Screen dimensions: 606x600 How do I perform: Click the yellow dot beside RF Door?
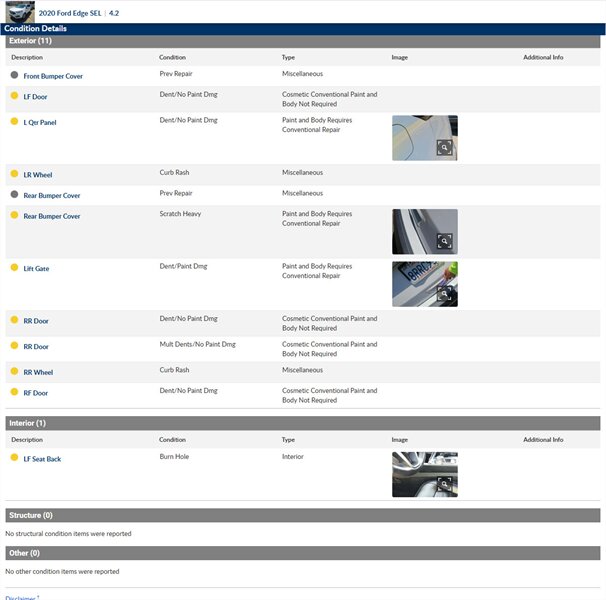coord(14,392)
